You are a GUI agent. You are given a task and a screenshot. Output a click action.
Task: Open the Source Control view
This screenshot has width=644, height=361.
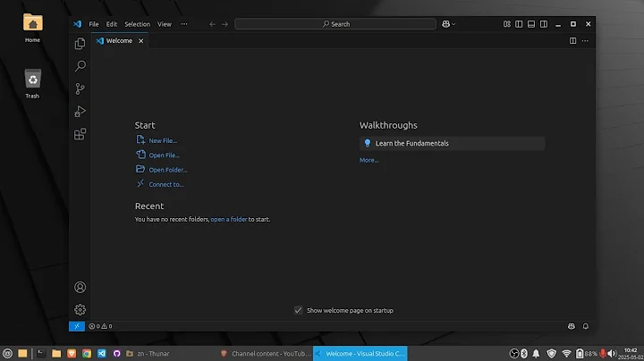[80, 88]
